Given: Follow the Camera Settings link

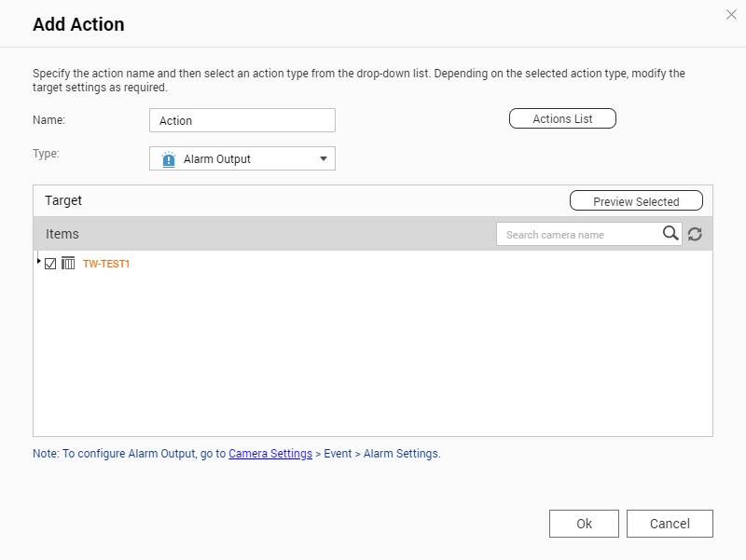Looking at the screenshot, I should [270, 454].
